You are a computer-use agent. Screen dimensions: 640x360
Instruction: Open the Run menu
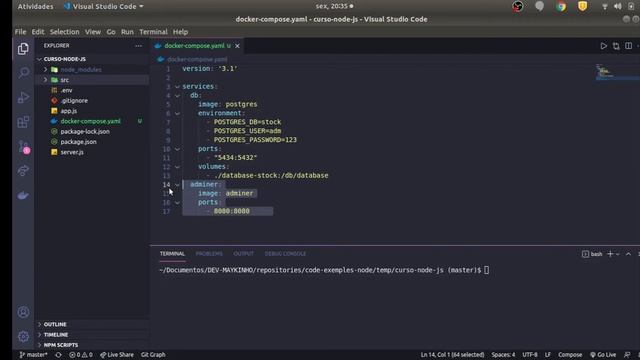pos(127,32)
